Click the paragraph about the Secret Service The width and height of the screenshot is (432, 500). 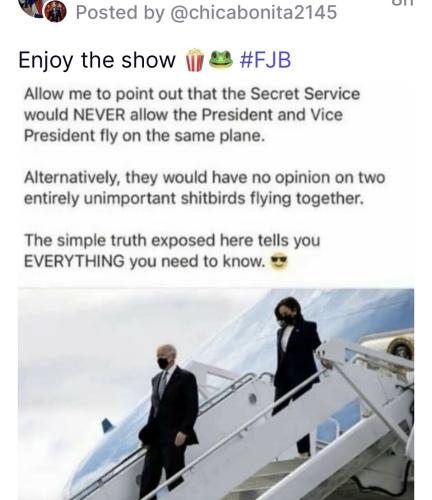pos(192,115)
